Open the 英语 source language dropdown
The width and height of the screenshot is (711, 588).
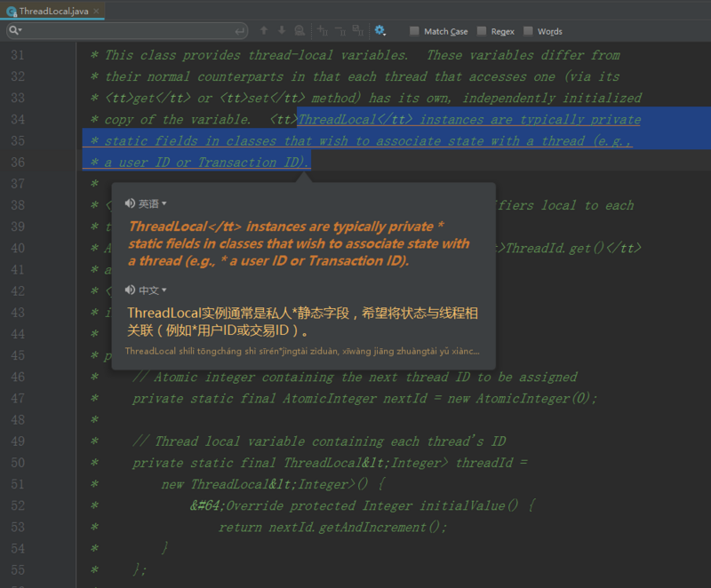click(153, 204)
